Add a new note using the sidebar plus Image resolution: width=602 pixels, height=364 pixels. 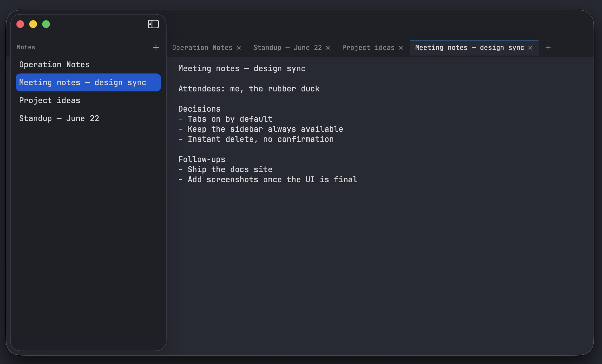pyautogui.click(x=156, y=47)
